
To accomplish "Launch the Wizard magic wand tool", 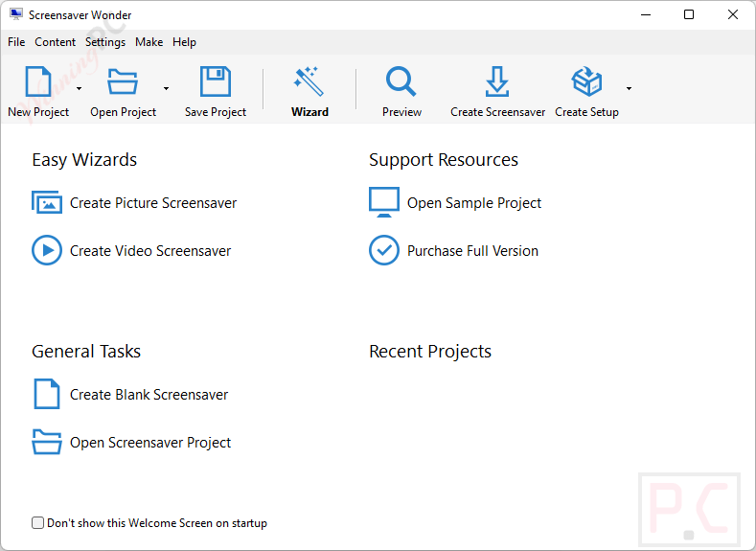I will [x=309, y=81].
